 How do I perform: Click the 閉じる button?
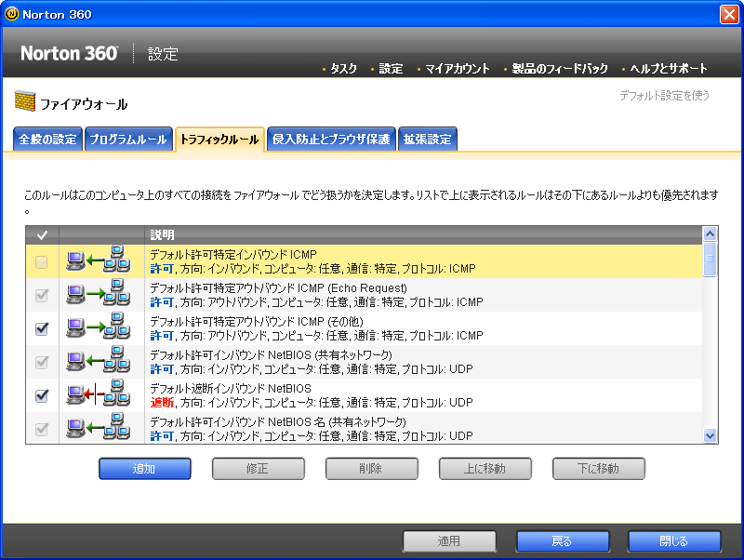coord(674,541)
